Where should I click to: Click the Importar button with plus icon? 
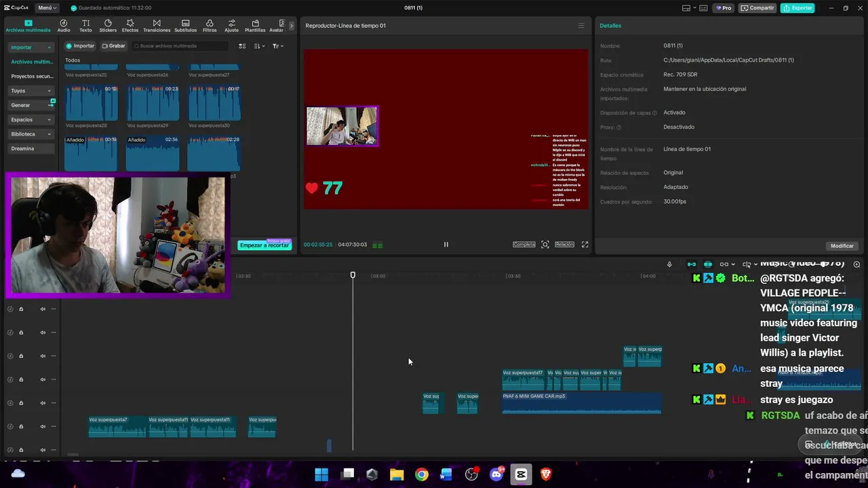click(x=80, y=46)
